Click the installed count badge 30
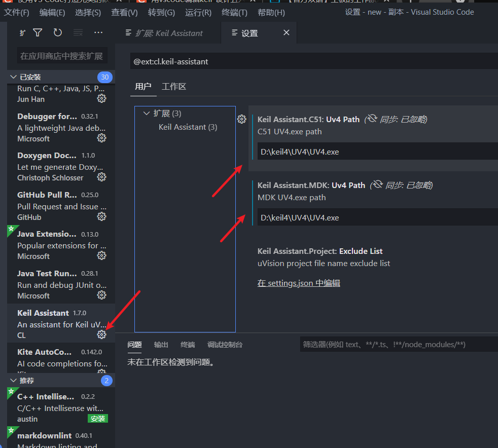 point(105,77)
